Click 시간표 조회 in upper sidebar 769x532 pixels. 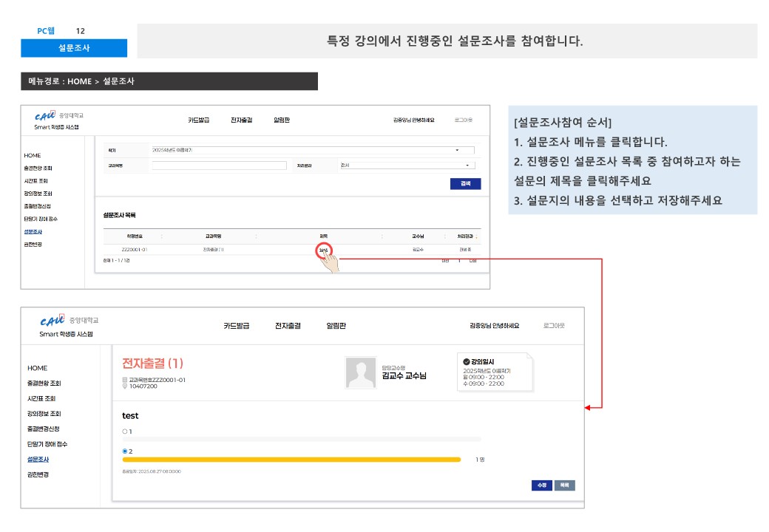click(x=35, y=181)
